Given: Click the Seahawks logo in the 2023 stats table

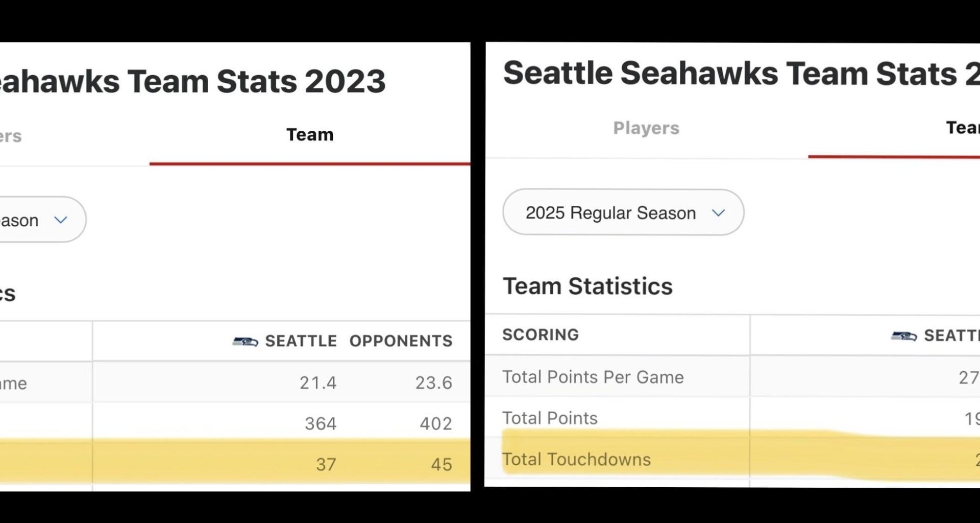Looking at the screenshot, I should [244, 340].
